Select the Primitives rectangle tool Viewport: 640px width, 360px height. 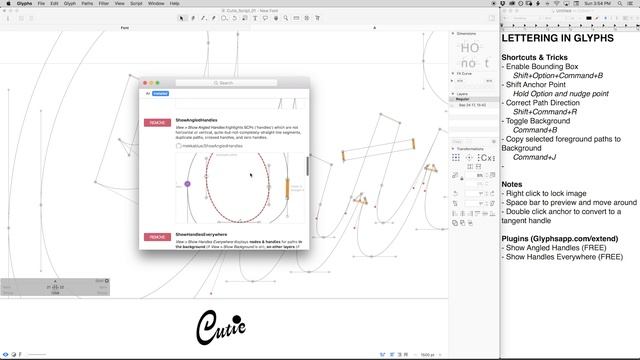coord(224,18)
